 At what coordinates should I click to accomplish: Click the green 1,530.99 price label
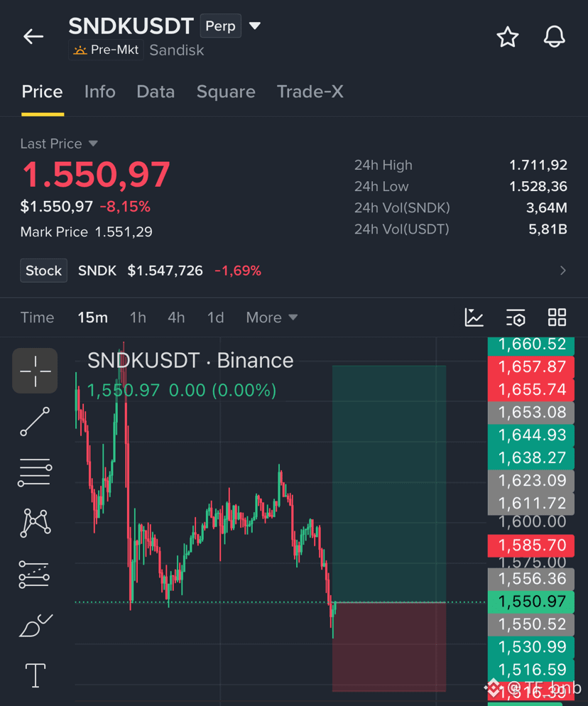531,647
